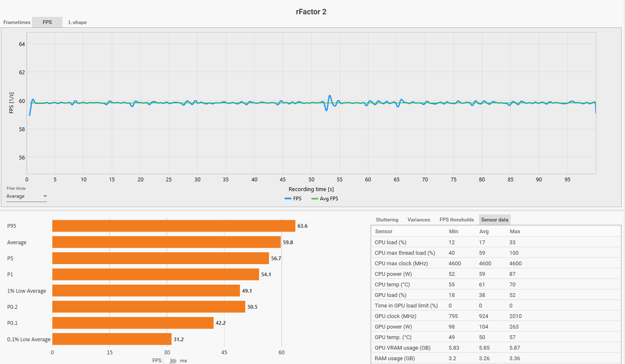
Task: Toggle the FPS series in chart legend
Action: pos(293,199)
